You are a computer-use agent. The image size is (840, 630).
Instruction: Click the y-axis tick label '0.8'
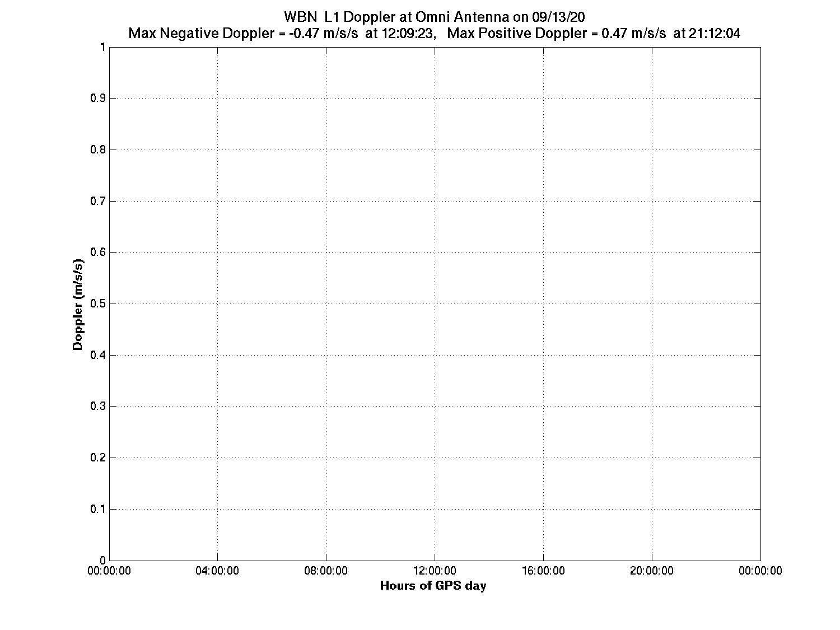98,150
